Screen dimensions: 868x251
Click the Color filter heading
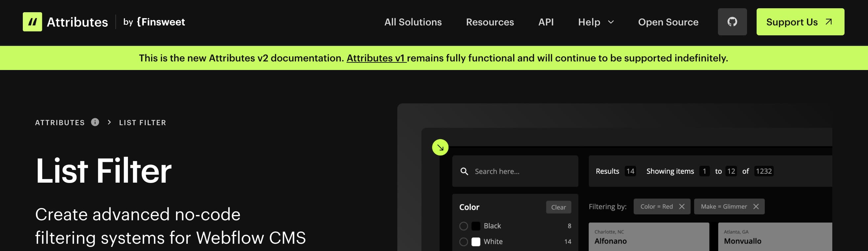click(469, 207)
